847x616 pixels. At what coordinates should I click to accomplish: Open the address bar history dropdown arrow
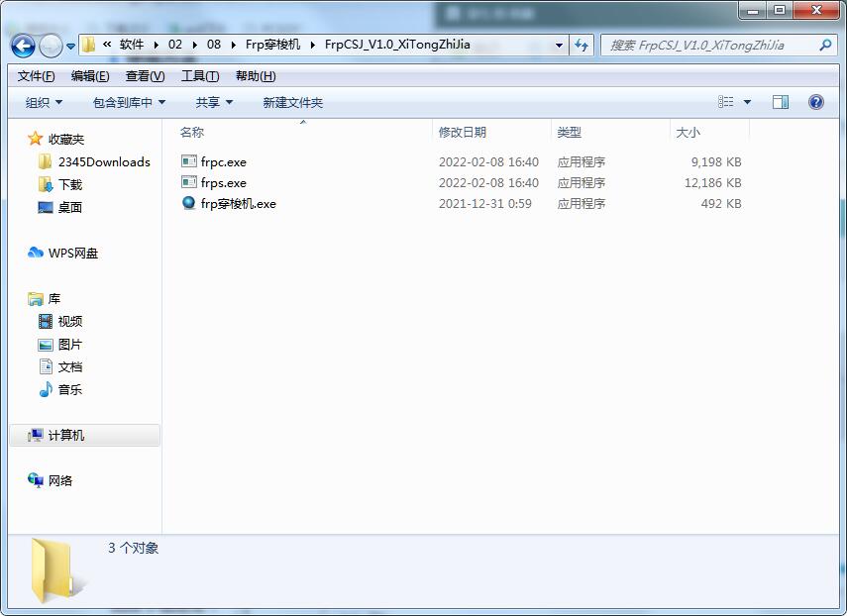(x=560, y=46)
